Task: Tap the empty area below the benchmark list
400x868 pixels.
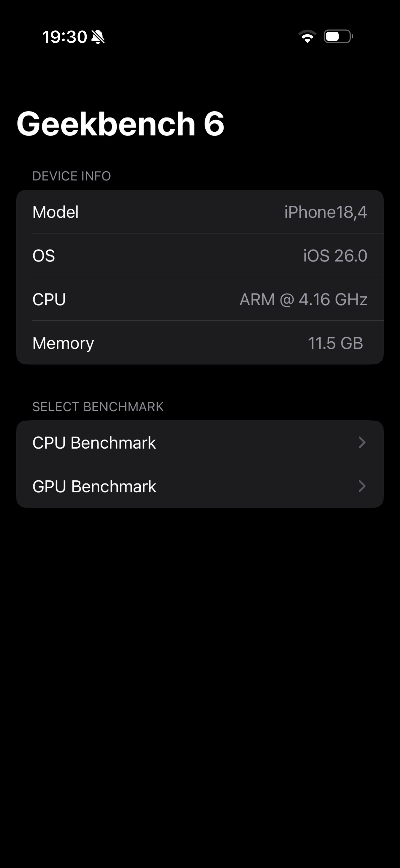Action: [x=200, y=657]
